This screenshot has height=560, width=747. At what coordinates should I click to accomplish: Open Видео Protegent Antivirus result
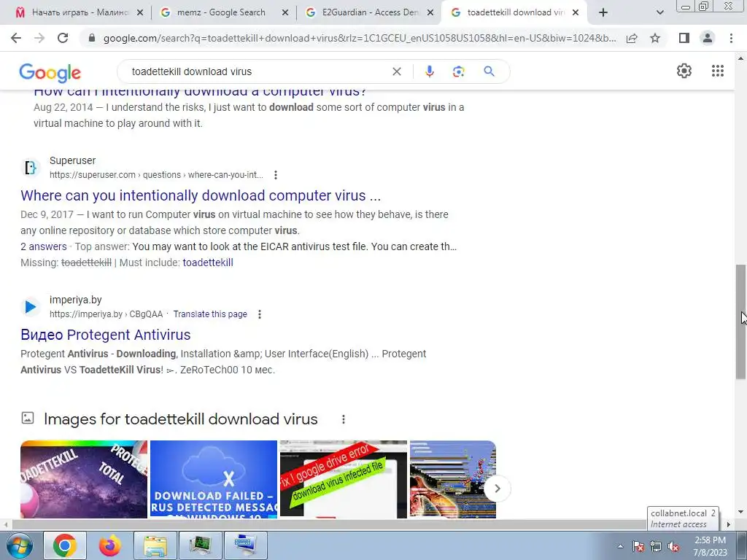click(x=105, y=335)
